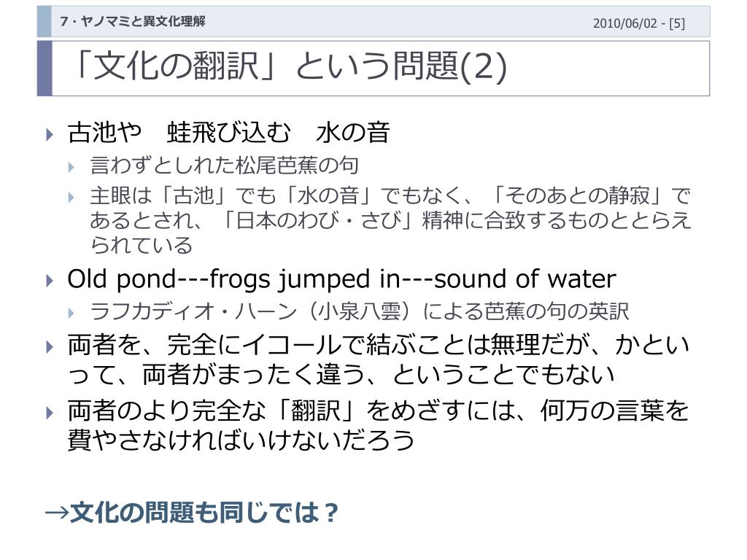Click the paragraph 両者のより完全な「翻訳」をめざすには
This screenshot has height=560, width=747.
pos(379,425)
